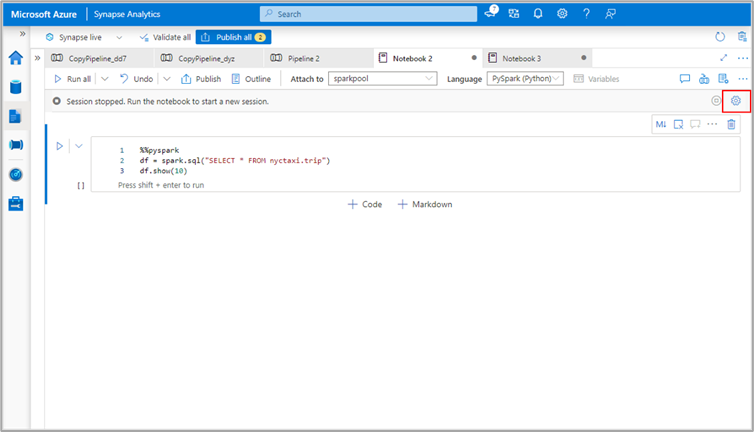
Task: Open the notifications bell
Action: pos(538,13)
